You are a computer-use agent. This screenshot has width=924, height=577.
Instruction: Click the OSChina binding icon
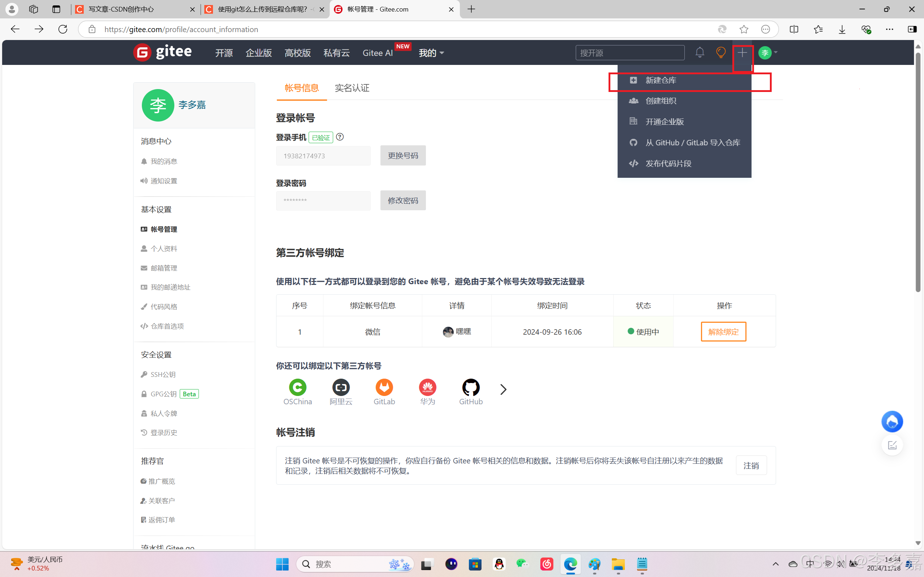click(x=297, y=388)
